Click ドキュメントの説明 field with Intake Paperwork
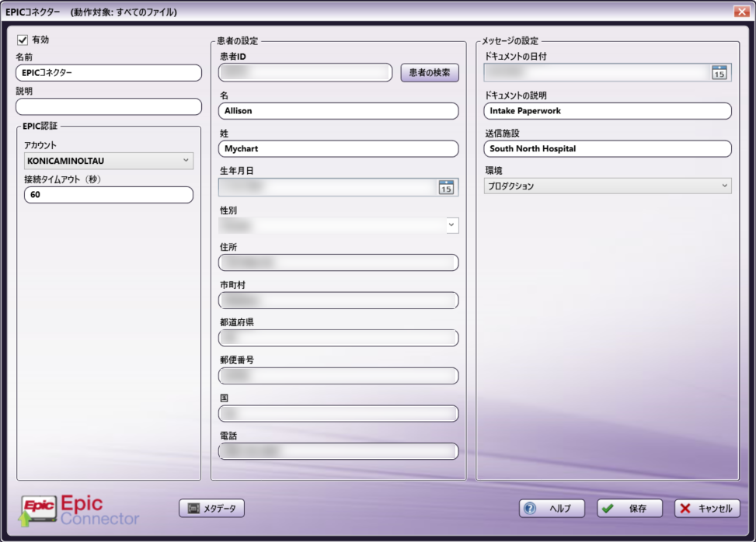 pos(608,111)
